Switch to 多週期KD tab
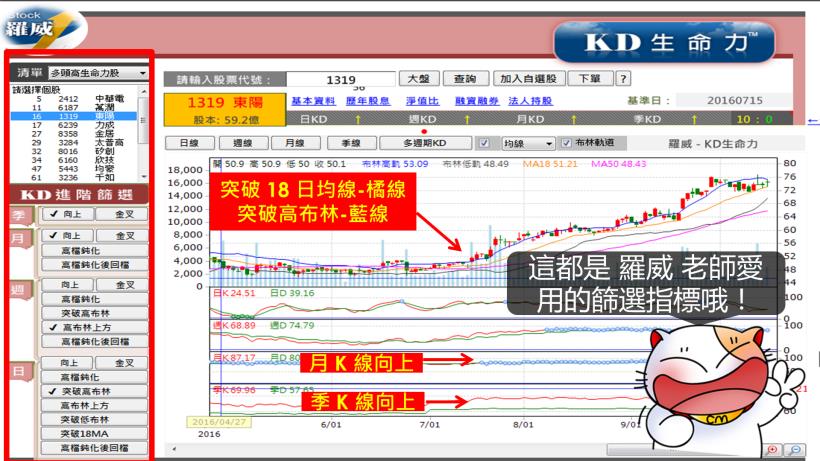The width and height of the screenshot is (820, 461). (x=425, y=143)
